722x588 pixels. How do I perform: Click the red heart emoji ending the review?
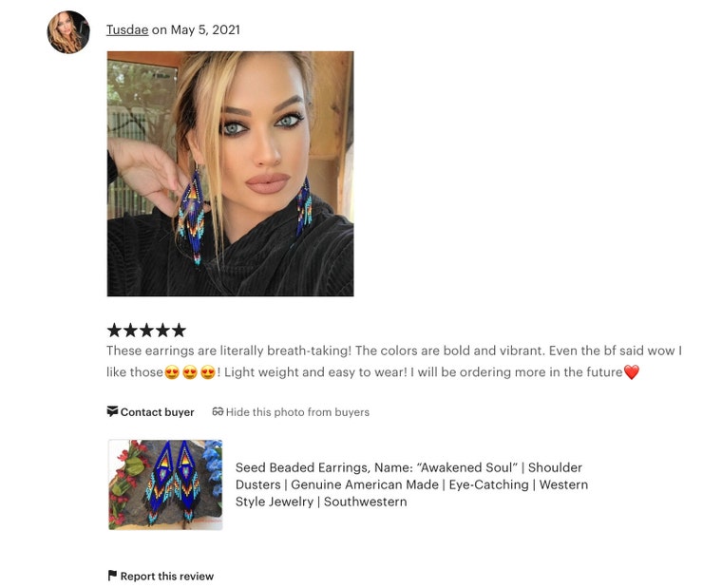632,372
